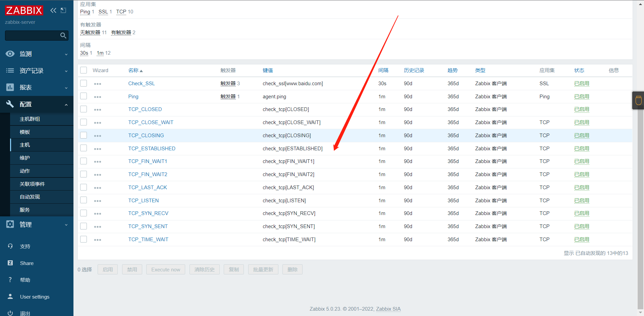Screen dimensions: 644x316
Task: Open the three-dot menu for TCP_CLOSE_WAIT
Action: (98, 123)
